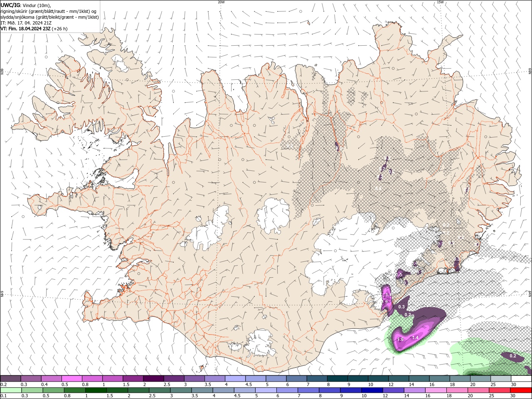Click the 25 red swatch in lower rain legend
Image resolution: width=532 pixels, height=399 pixels.
click(499, 390)
